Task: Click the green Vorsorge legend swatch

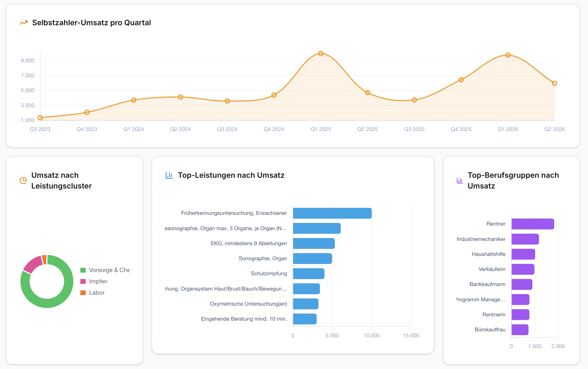Action: [x=83, y=270]
